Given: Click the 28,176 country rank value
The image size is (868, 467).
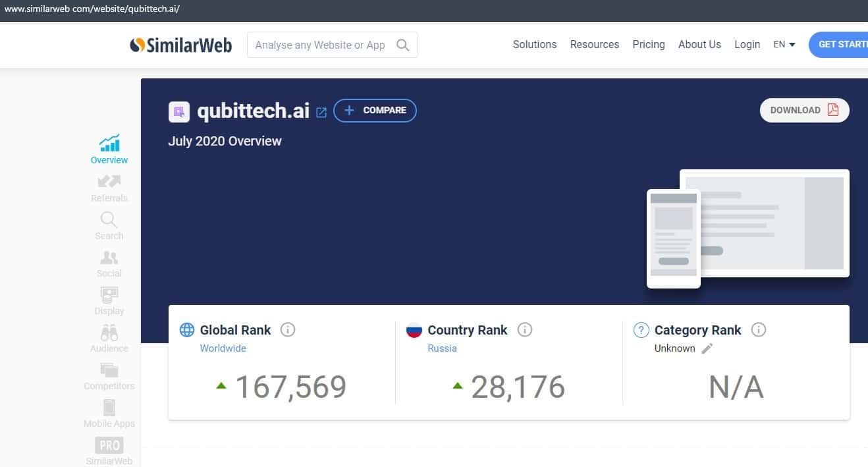Looking at the screenshot, I should pyautogui.click(x=518, y=387).
